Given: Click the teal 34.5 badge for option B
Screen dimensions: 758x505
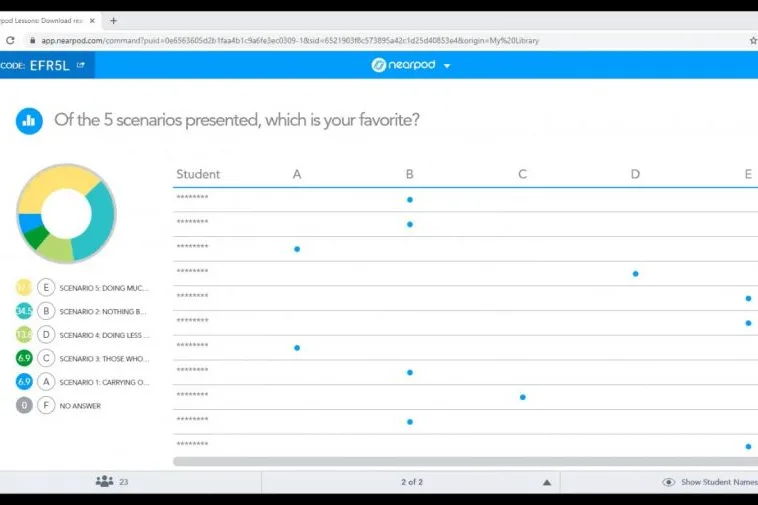Looking at the screenshot, I should pos(24,311).
